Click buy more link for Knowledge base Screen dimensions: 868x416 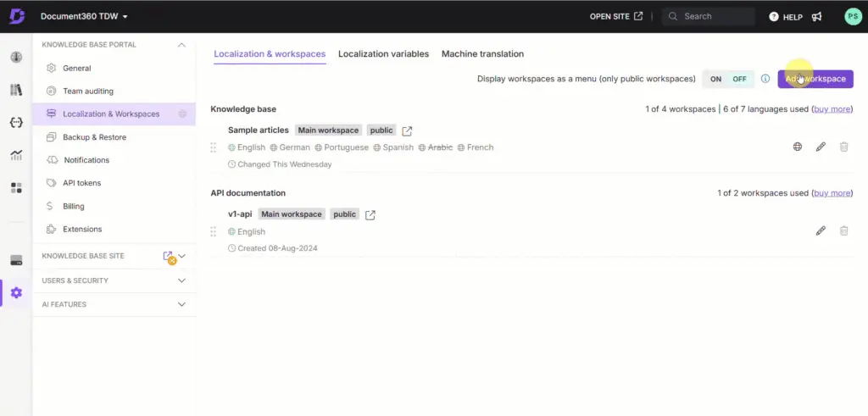click(832, 109)
